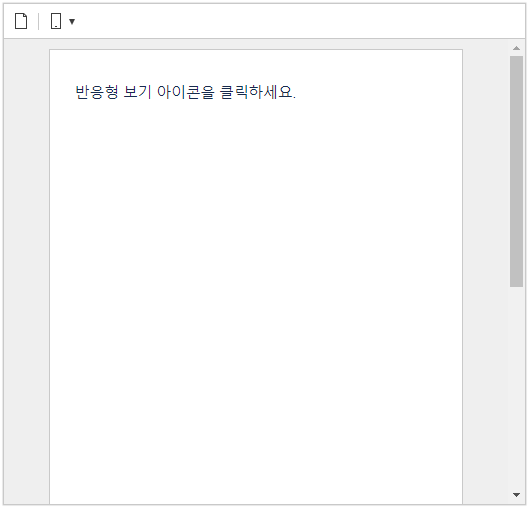
Task: Open the dropdown arrow beside the device icon
Action: tap(72, 22)
